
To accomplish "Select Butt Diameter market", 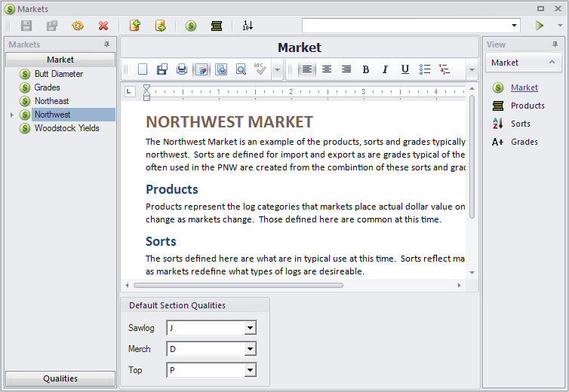I will click(x=59, y=74).
